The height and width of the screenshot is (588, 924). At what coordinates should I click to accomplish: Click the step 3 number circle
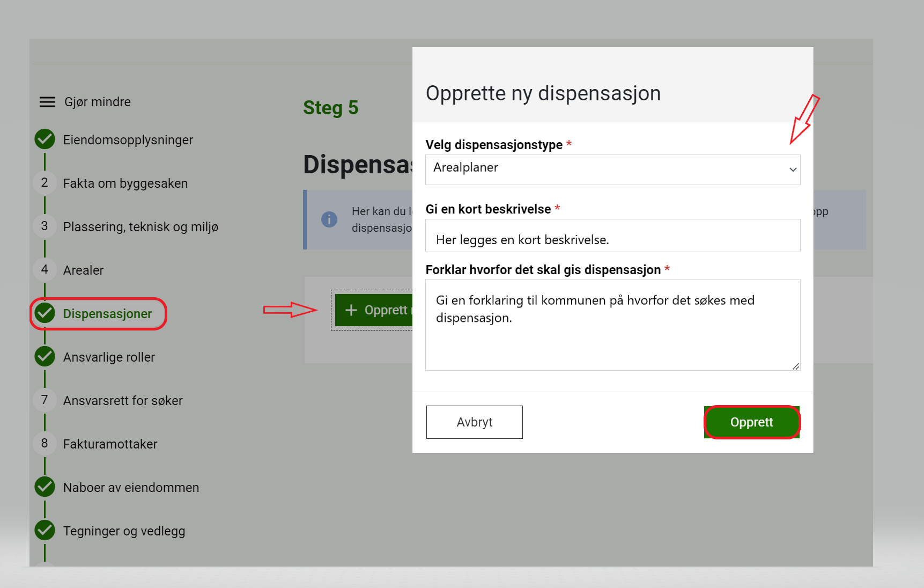coord(45,226)
